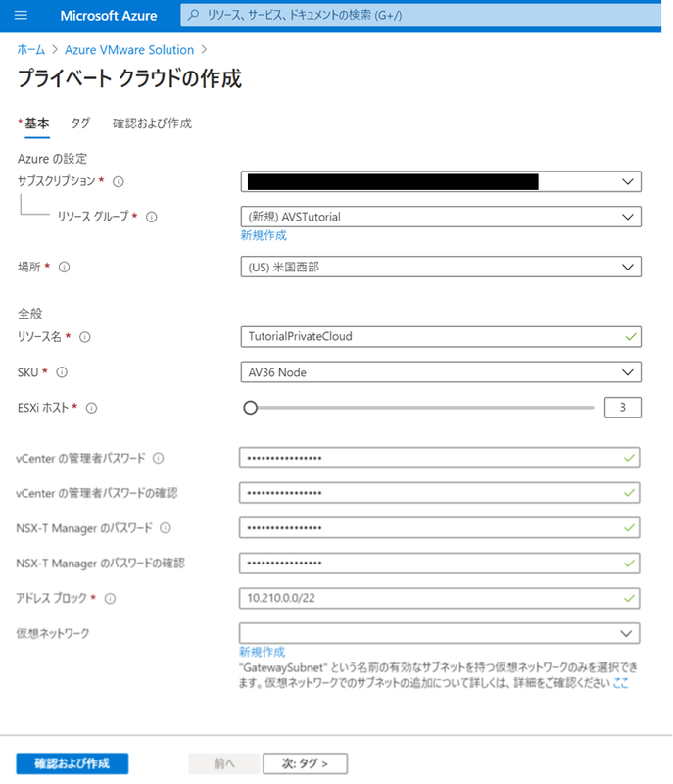
Task: Open the 場所 dropdown showing 米国西部
Action: [441, 267]
